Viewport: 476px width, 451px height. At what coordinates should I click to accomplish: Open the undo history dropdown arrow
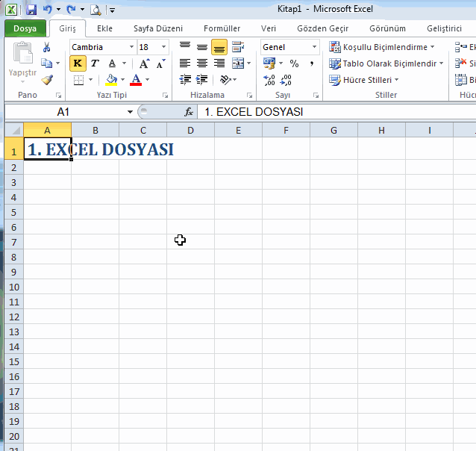(58, 10)
